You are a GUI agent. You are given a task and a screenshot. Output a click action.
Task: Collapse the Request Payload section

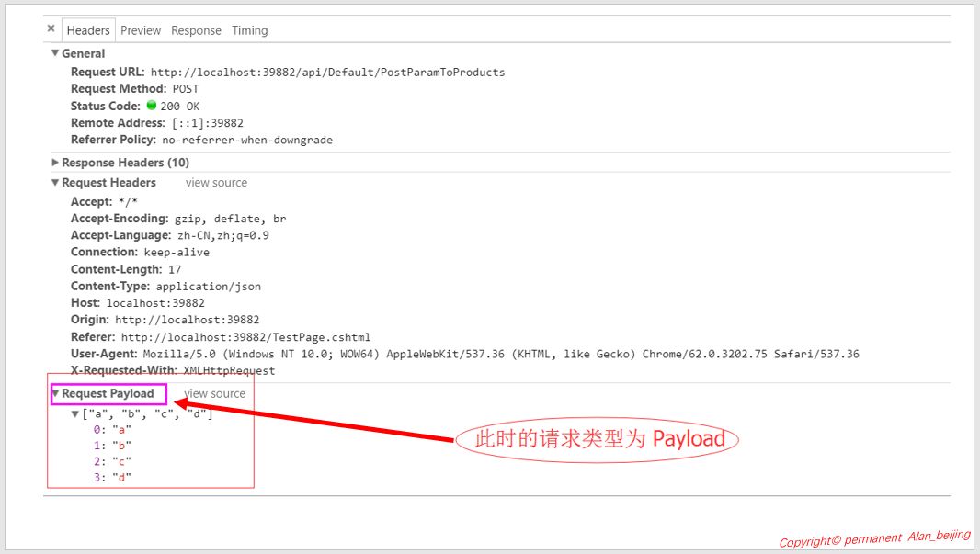[x=55, y=393]
